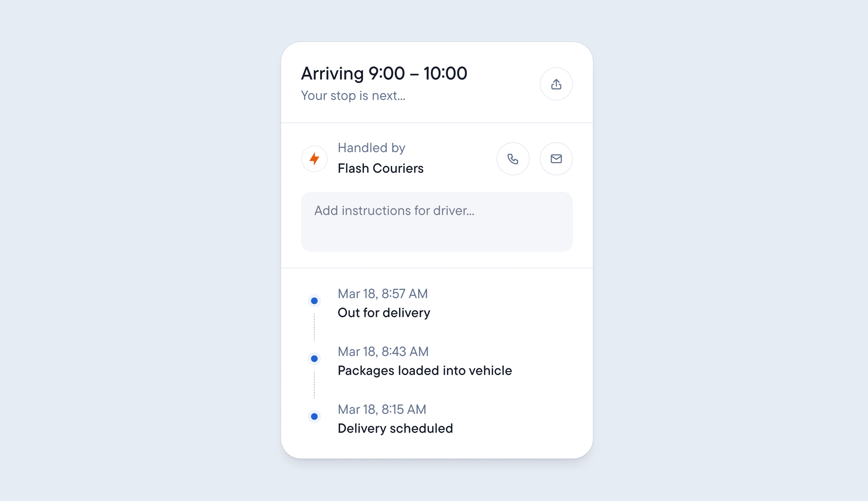Image resolution: width=868 pixels, height=501 pixels.
Task: Collapse the delivery timeline history
Action: pos(437,358)
